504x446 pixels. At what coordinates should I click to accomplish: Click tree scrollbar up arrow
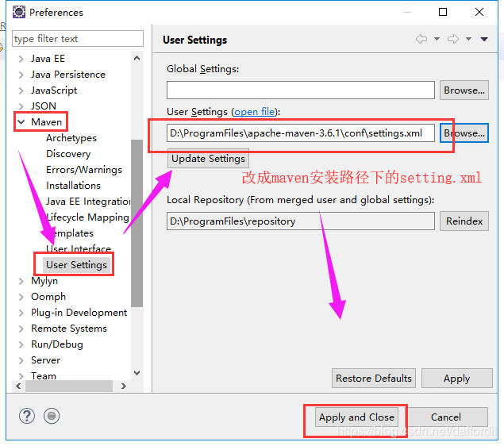137,58
